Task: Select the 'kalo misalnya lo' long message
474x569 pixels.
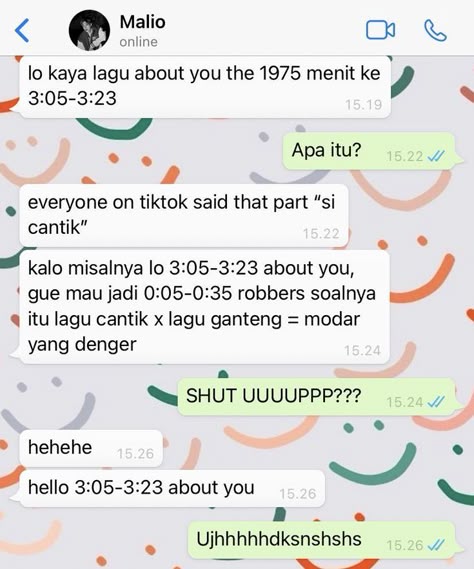Action: pos(204,307)
